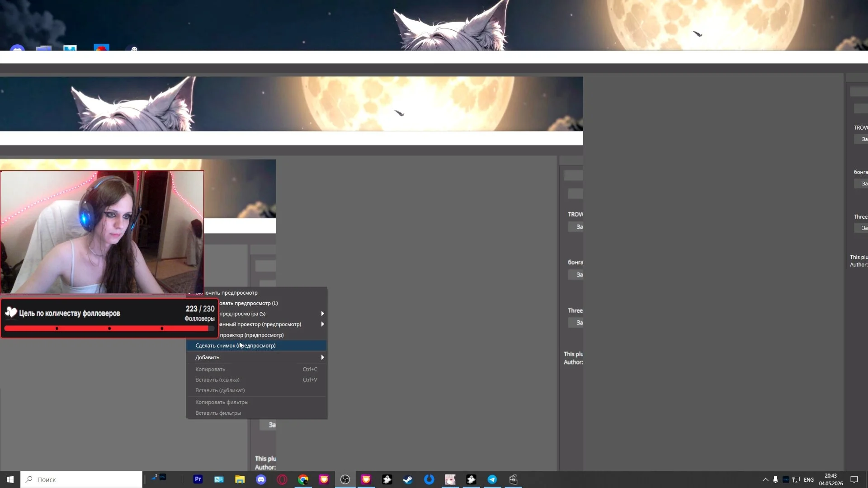Open Steam from the taskbar

pos(408,479)
